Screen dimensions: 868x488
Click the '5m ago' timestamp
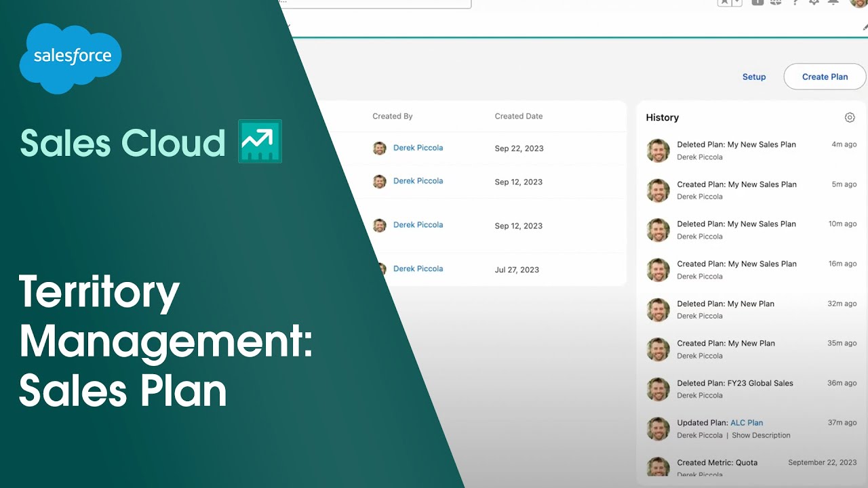point(844,184)
